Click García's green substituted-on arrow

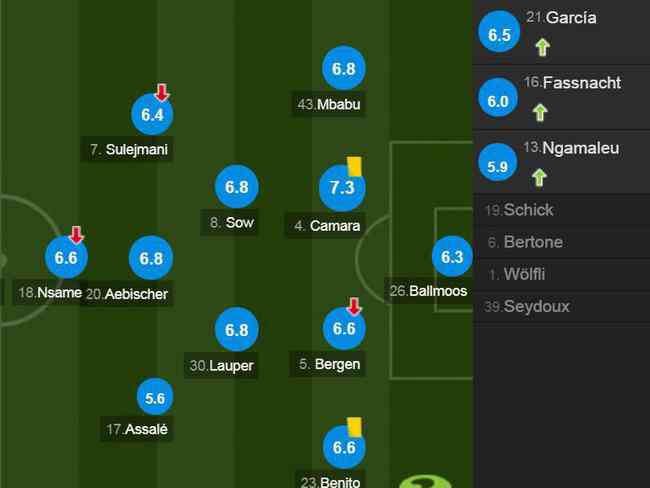tap(542, 47)
